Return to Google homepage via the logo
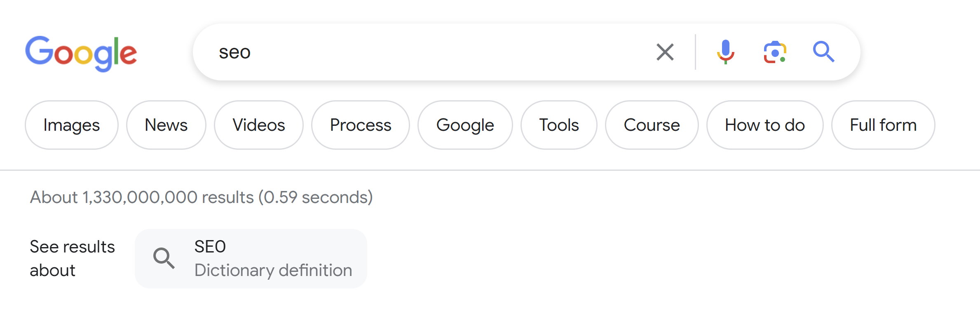 (82, 52)
